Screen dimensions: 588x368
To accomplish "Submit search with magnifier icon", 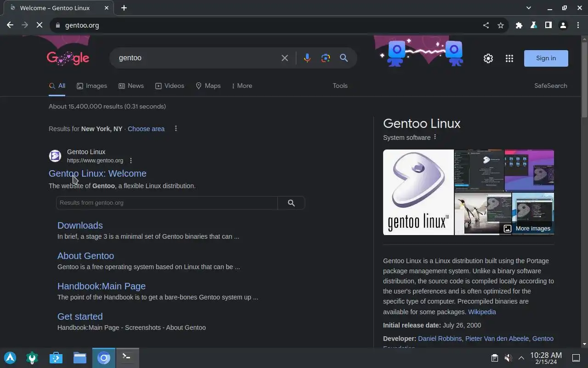I will click(344, 58).
